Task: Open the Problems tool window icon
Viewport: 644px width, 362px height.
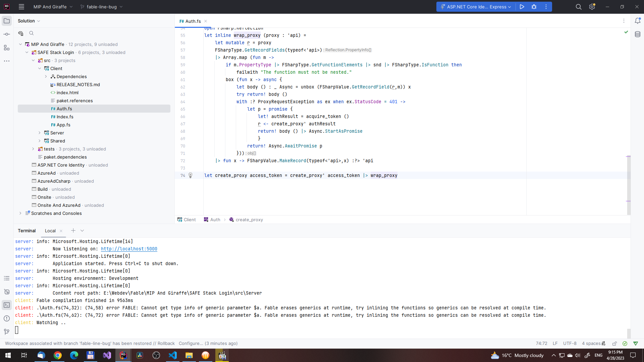Action: 7,318
